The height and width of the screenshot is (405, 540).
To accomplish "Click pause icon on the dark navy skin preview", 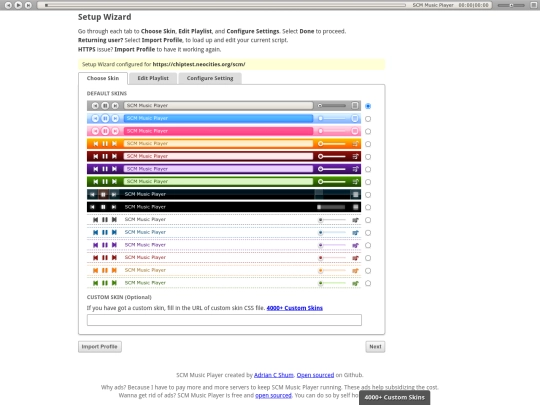I will point(103,195).
